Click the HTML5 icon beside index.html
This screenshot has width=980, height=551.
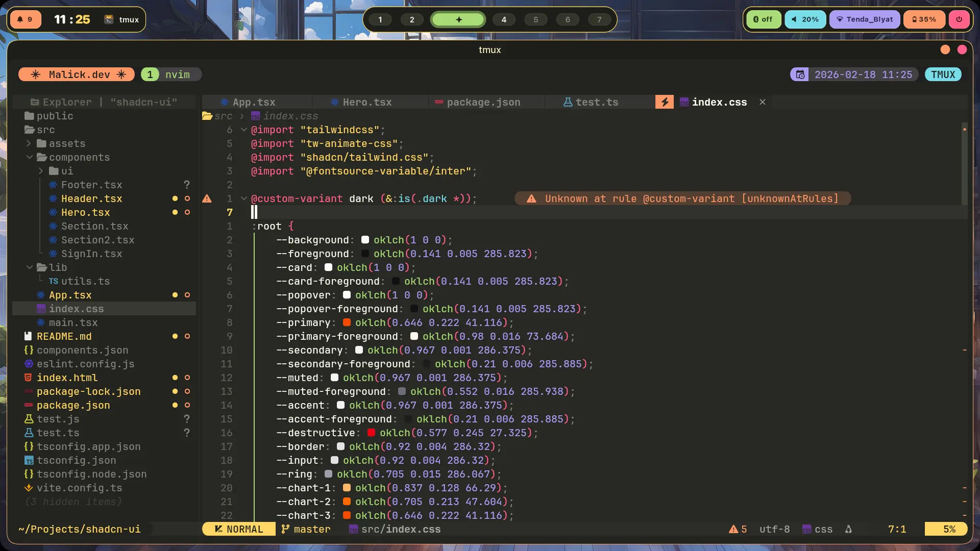[x=29, y=378]
